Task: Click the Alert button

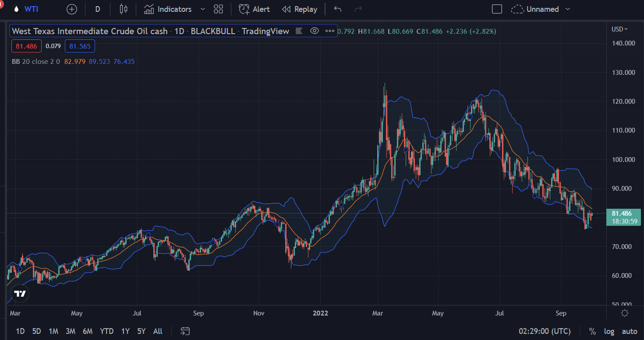Action: pos(254,9)
